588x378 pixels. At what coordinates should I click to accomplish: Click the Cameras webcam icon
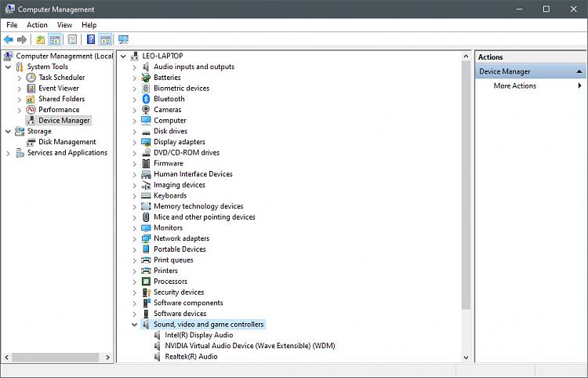pos(146,110)
